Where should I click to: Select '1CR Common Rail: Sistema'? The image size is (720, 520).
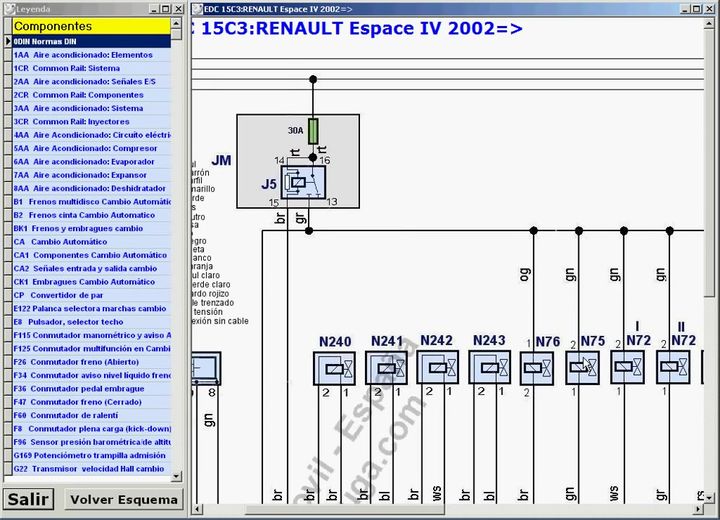91,68
